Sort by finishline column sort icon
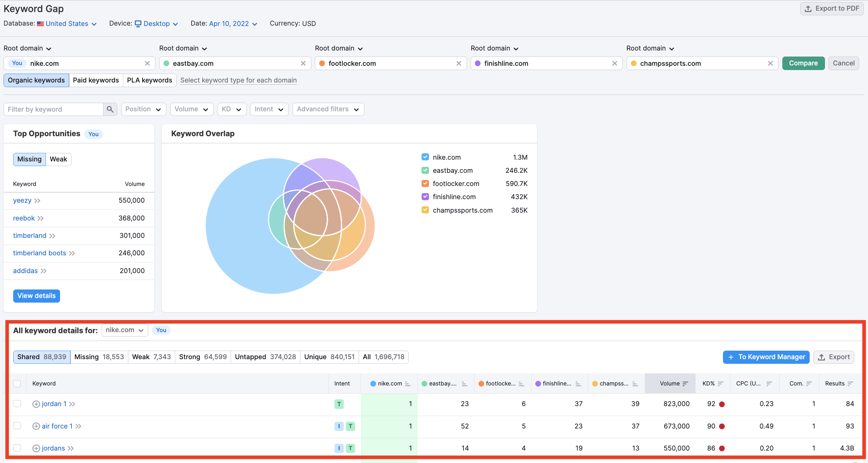Image resolution: width=868 pixels, height=463 pixels. 578,384
